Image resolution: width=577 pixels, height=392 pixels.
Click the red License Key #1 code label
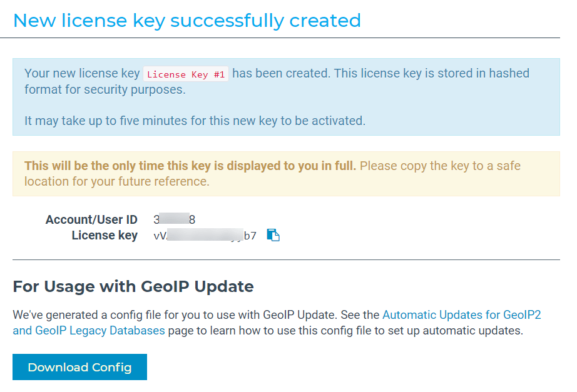(x=186, y=74)
